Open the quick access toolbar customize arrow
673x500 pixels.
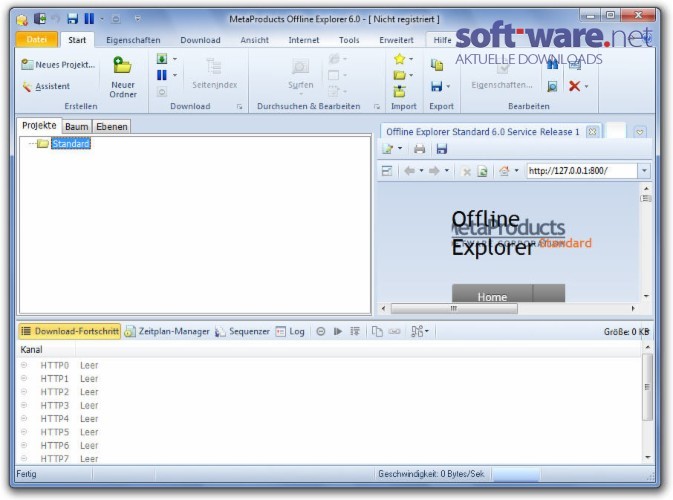tap(137, 18)
